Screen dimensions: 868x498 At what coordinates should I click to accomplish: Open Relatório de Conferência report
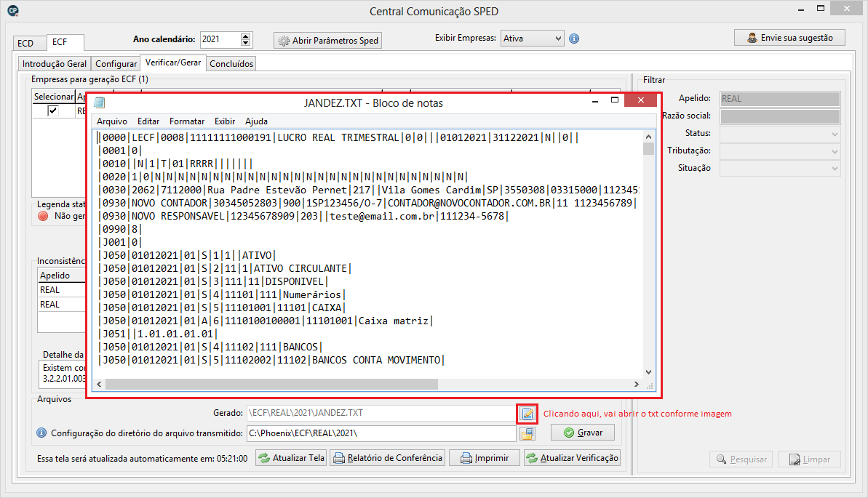388,458
